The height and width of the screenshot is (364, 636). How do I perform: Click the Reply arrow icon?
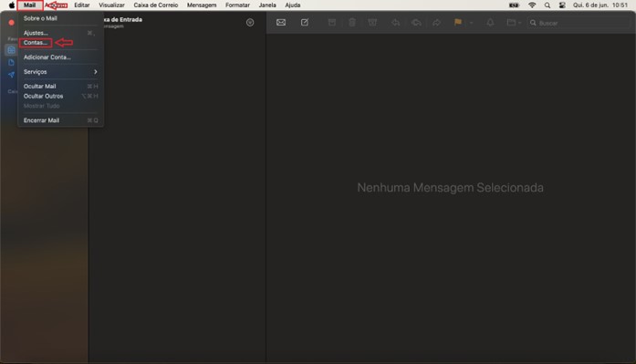[x=395, y=23]
